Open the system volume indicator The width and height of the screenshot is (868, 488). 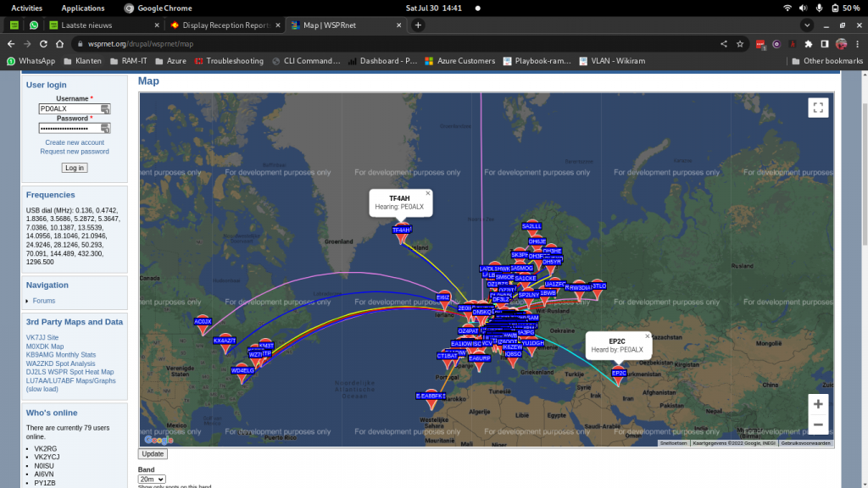(803, 8)
